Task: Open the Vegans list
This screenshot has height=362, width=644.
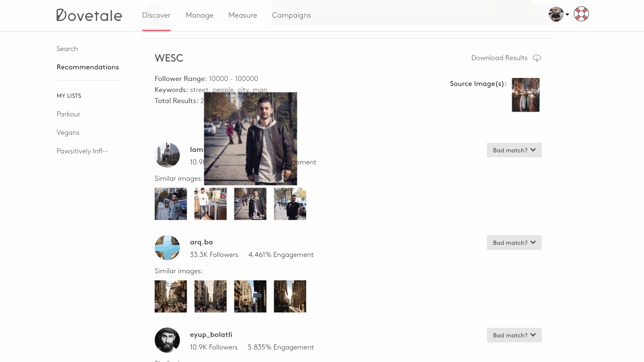Action: point(68,133)
